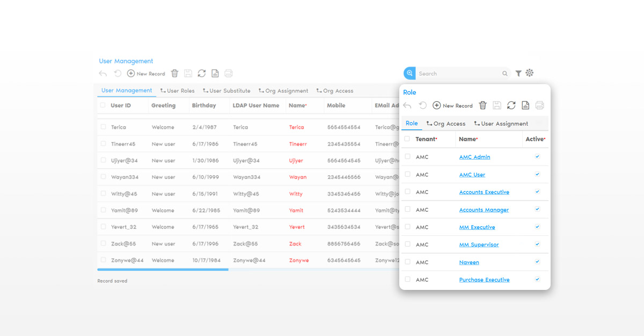Open the Naveen role link
Image resolution: width=644 pixels, height=336 pixels.
click(x=469, y=263)
